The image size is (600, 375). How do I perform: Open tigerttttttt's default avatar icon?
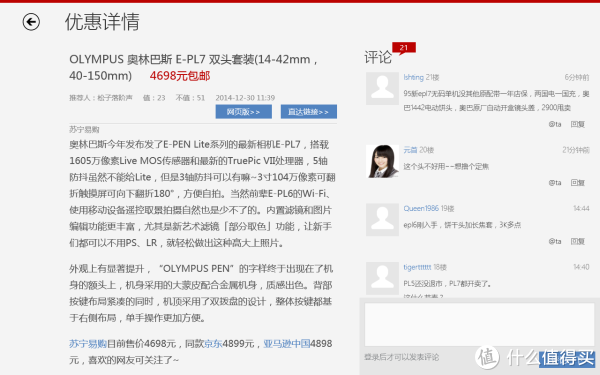[382, 278]
